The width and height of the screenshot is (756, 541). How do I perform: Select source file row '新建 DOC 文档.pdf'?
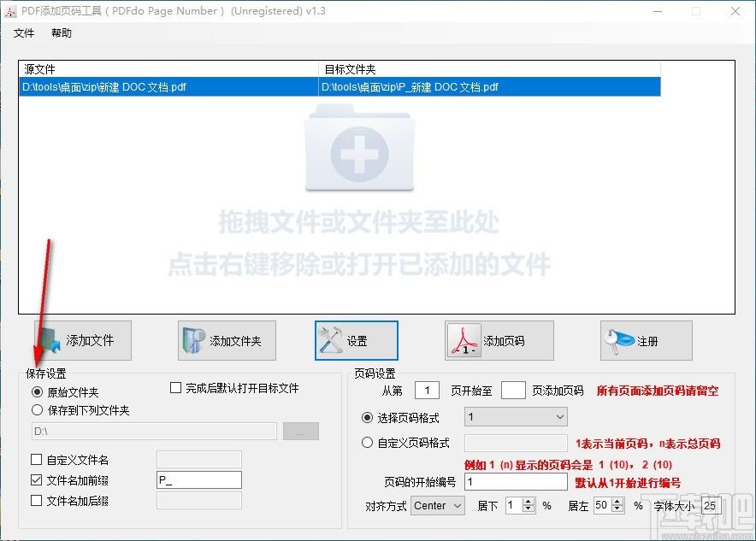tap(168, 86)
